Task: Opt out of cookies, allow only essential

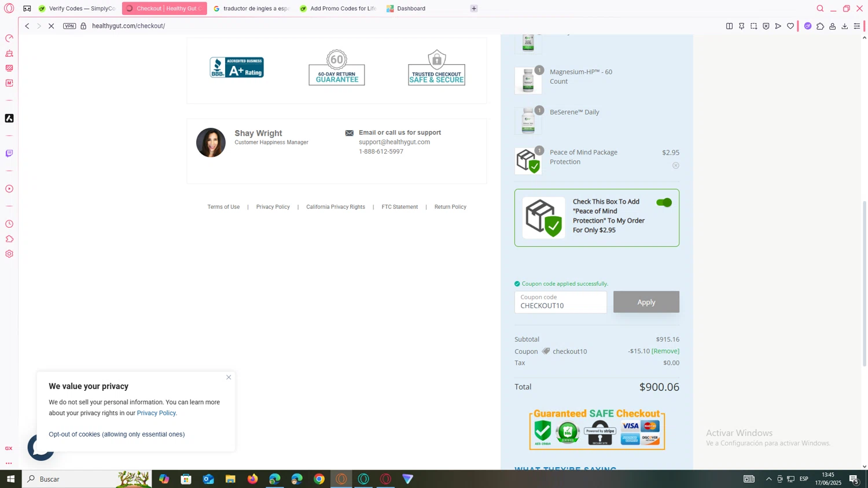Action: (x=117, y=434)
